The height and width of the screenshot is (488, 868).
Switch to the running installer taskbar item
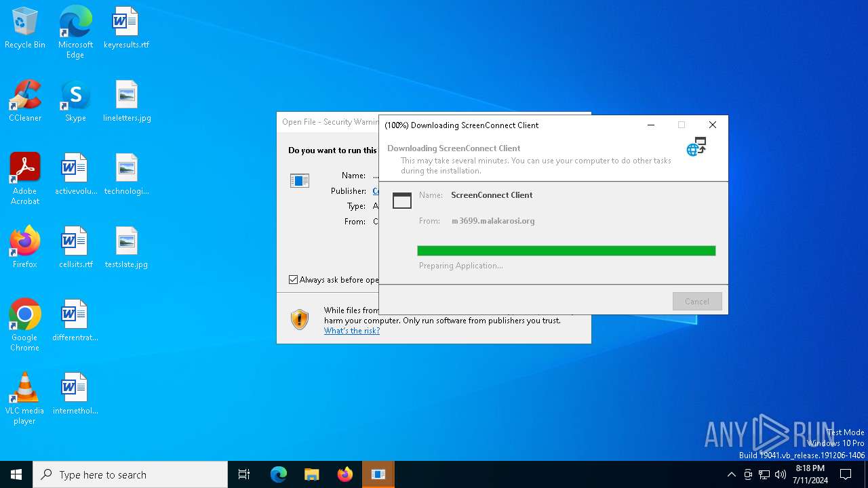378,474
